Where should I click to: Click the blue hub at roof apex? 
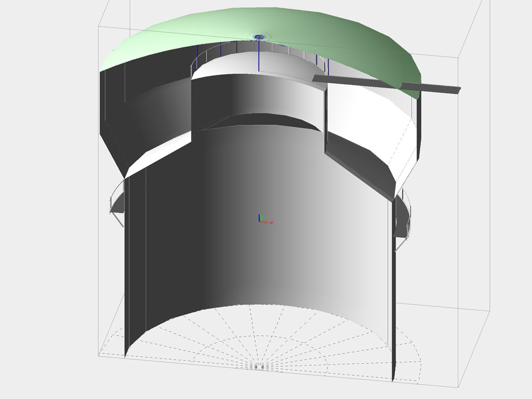point(259,37)
